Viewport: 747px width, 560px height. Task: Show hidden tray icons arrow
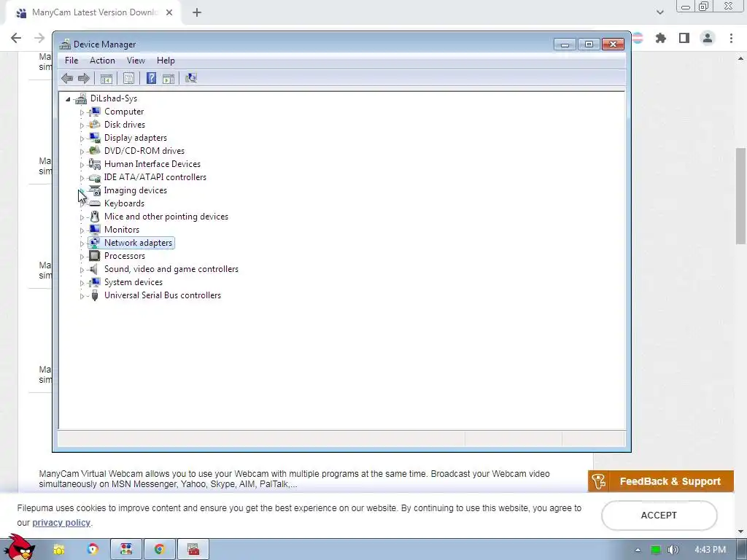pos(638,550)
